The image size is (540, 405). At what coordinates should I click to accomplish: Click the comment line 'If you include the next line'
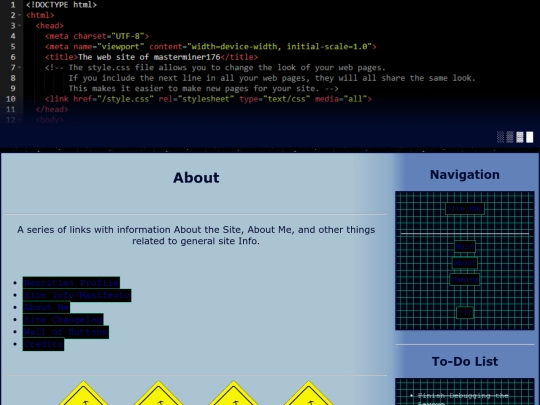pos(272,78)
